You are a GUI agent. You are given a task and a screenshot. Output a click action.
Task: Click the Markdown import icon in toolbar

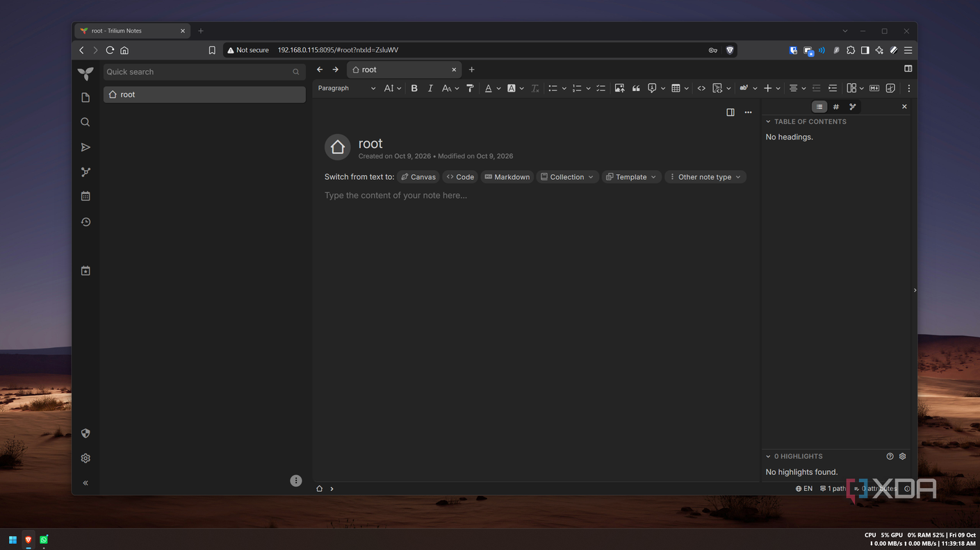point(874,88)
